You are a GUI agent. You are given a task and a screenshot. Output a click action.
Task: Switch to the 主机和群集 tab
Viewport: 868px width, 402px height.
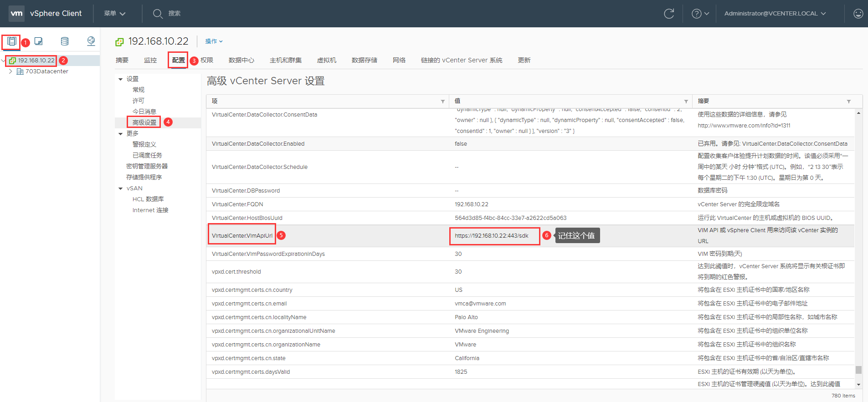point(286,60)
